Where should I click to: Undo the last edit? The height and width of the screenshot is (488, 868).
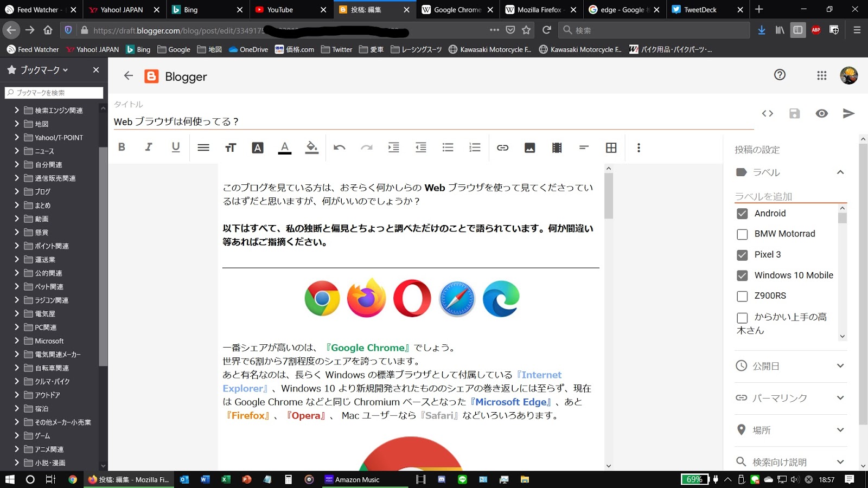coord(340,147)
